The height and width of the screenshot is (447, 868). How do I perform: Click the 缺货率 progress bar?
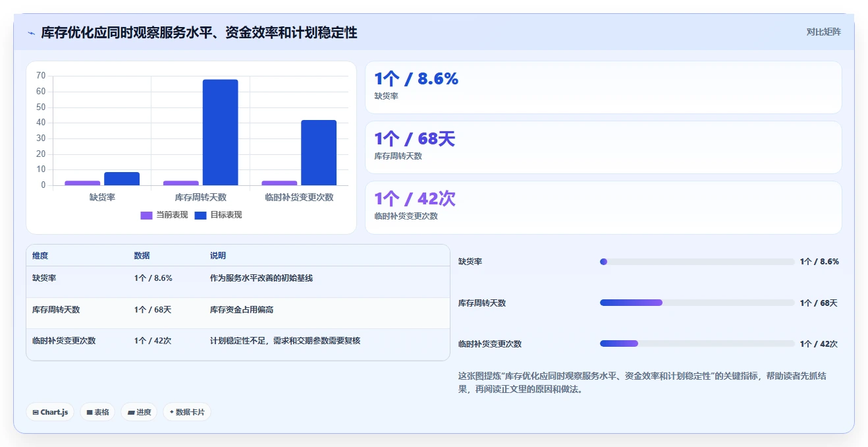[697, 262]
